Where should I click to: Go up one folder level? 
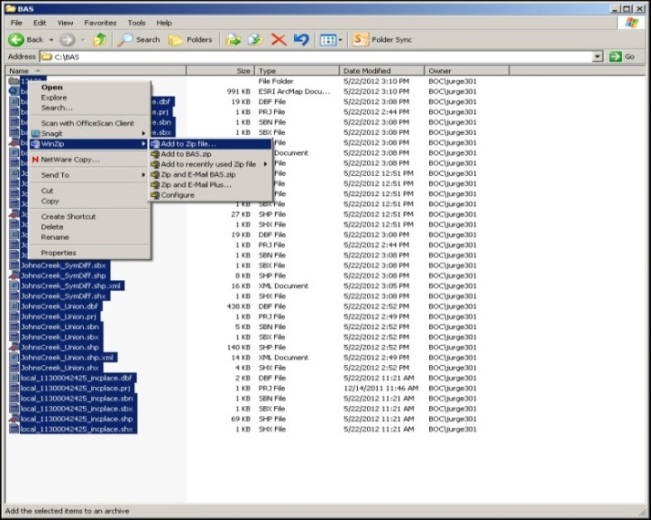99,40
